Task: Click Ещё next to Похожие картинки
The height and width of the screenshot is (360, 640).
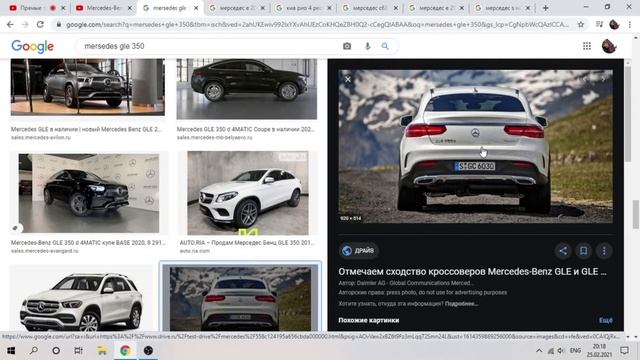Action: click(606, 320)
